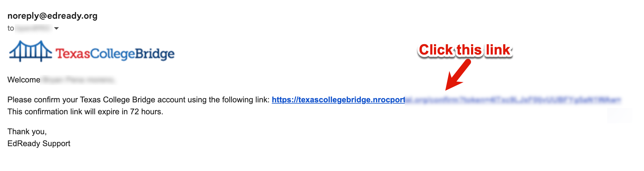Click the 'to' recipient label

tap(10, 28)
